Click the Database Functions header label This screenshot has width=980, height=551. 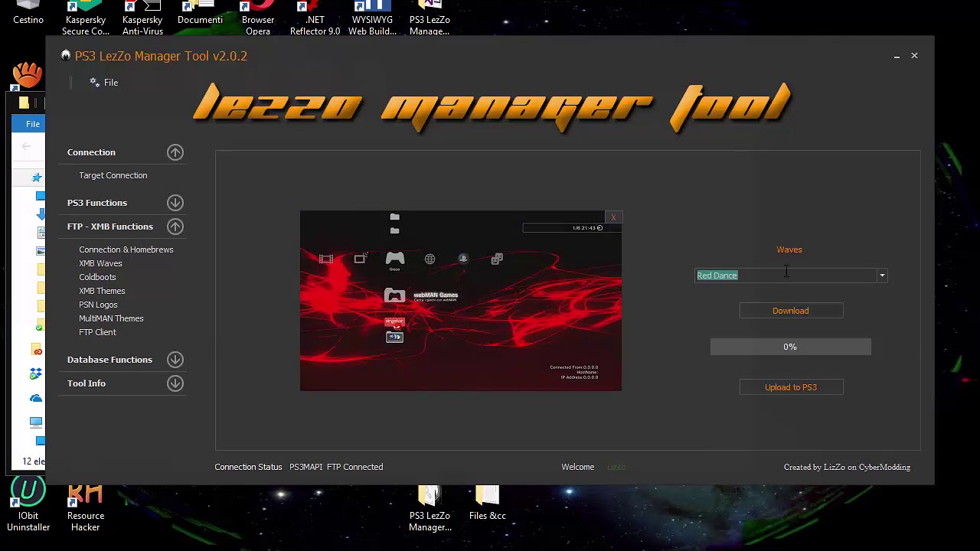tap(109, 360)
